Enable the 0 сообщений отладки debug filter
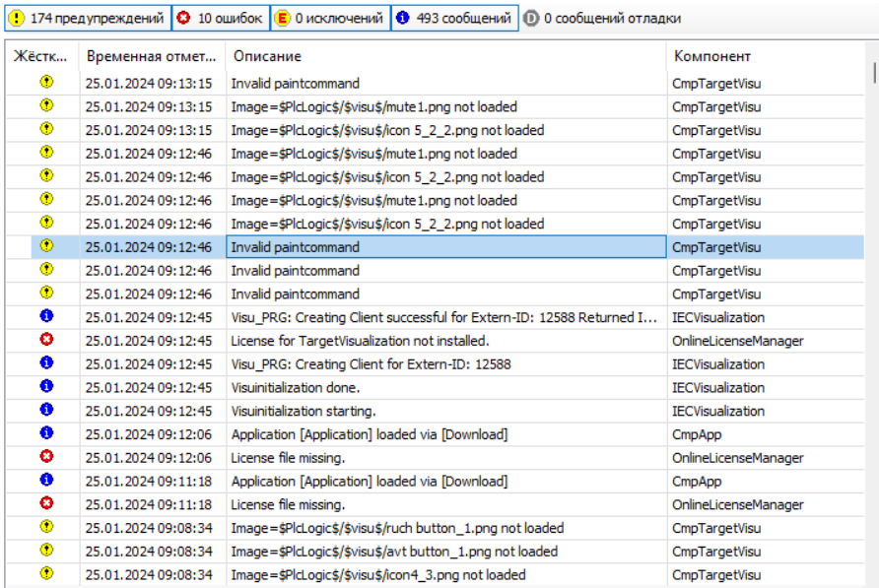 [x=603, y=19]
